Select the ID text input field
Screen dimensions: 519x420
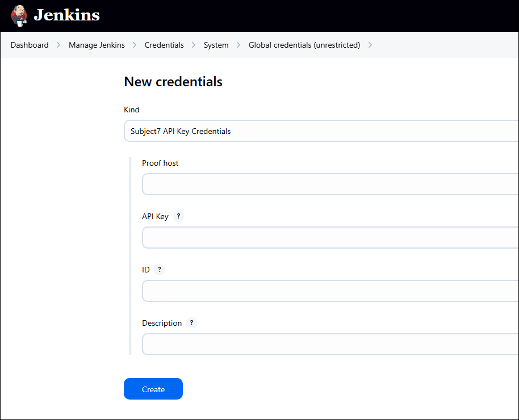(330, 291)
